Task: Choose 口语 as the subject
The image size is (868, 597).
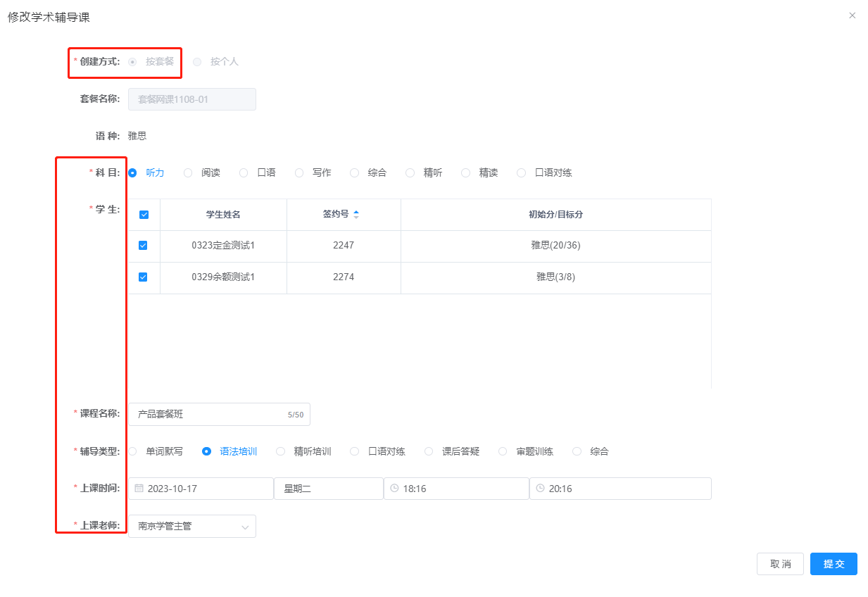Action: tap(244, 173)
